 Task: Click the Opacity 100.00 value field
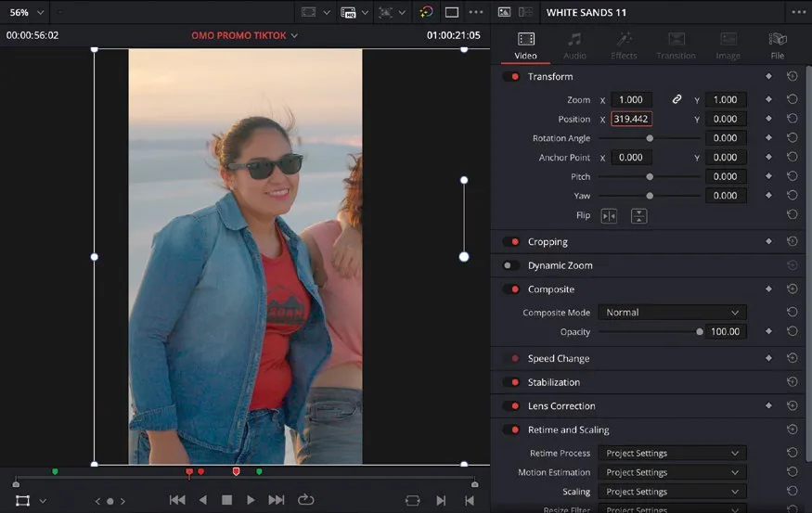pos(725,332)
